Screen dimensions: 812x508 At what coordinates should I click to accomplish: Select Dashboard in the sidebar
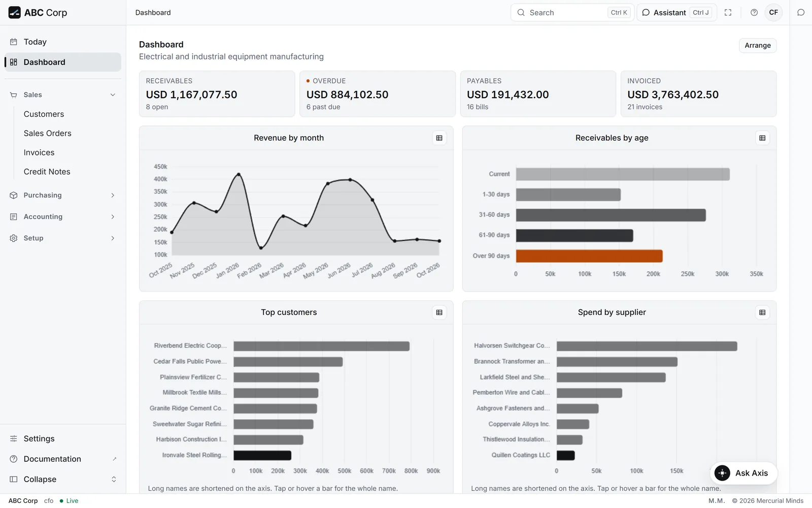(63, 62)
